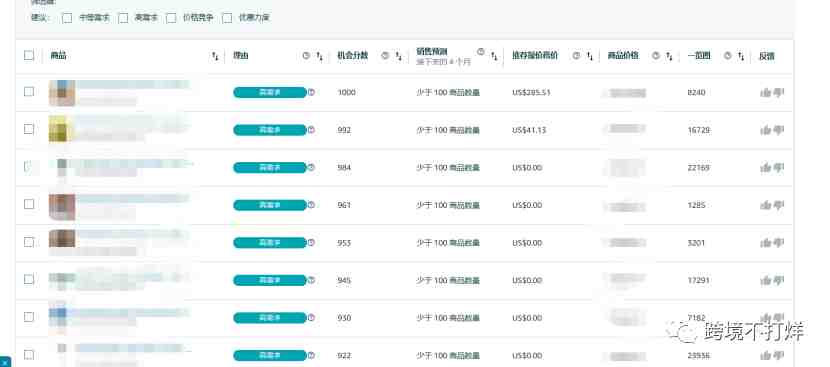Sort by 推荐报价 column using its sort arrows
This screenshot has width=830, height=367.
590,56
